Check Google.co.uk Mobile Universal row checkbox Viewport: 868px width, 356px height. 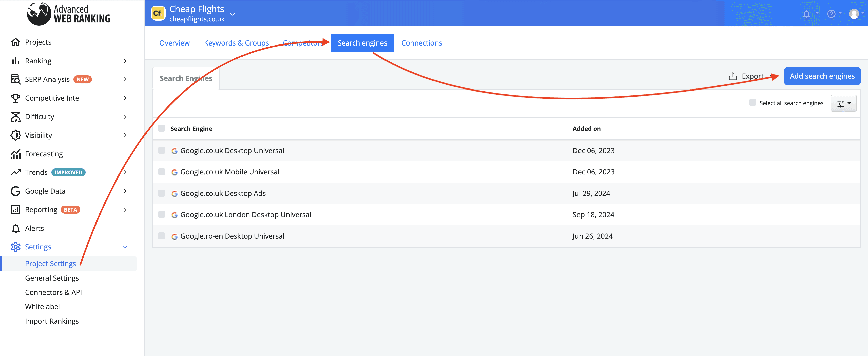tap(162, 172)
